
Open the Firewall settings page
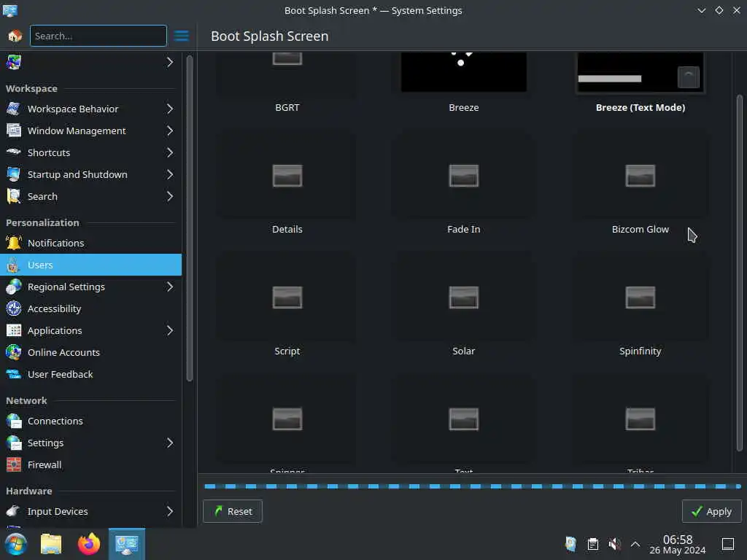coord(90,464)
